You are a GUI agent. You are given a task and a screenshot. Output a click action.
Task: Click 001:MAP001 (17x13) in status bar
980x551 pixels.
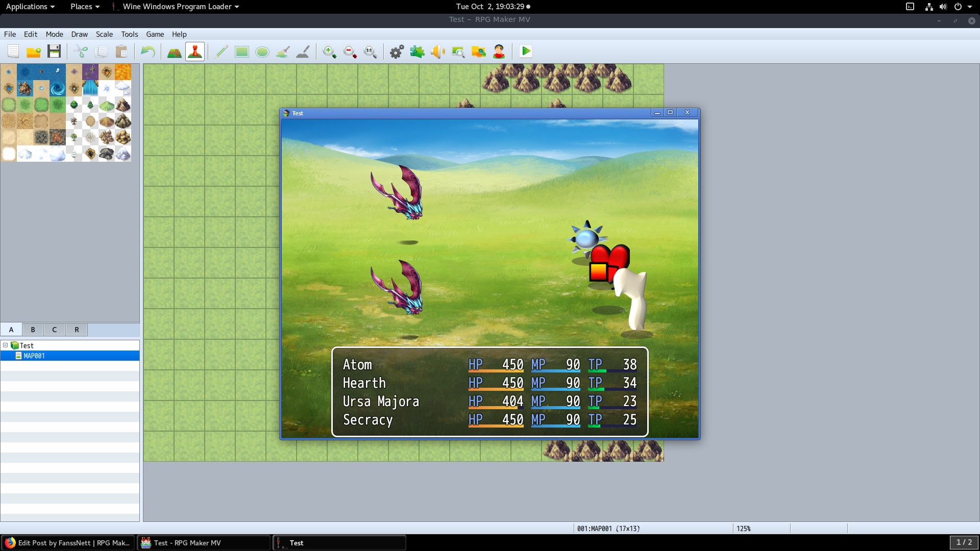(x=608, y=529)
